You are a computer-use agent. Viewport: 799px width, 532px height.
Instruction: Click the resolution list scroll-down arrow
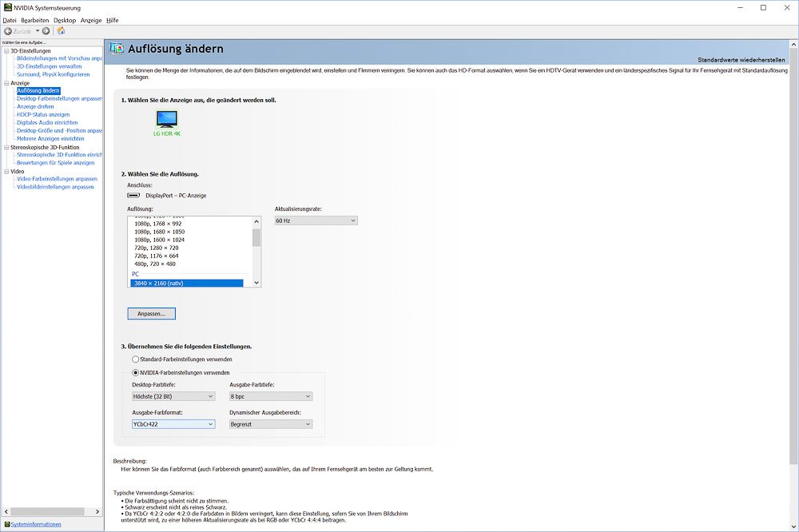pyautogui.click(x=256, y=283)
